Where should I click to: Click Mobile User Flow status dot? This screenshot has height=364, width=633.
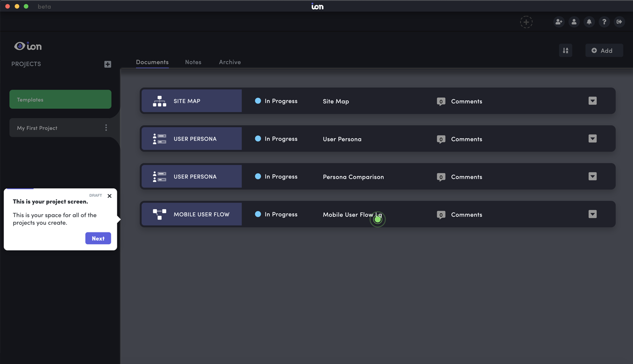(258, 214)
